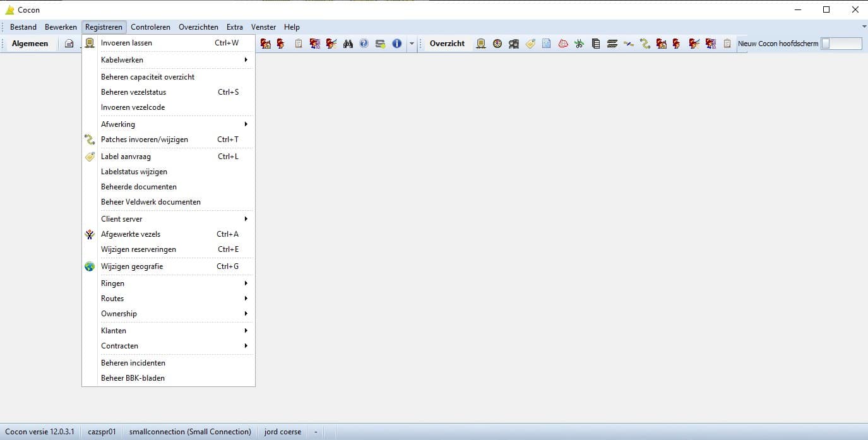The width and height of the screenshot is (868, 440).
Task: Expand the Client server submenu
Action: coord(169,219)
